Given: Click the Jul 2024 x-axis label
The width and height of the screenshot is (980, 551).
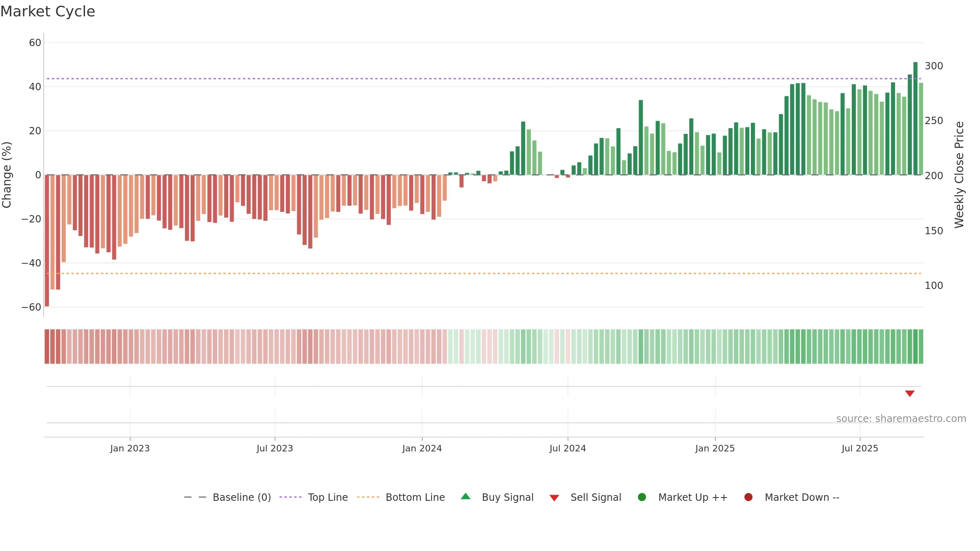Looking at the screenshot, I should click(x=568, y=448).
